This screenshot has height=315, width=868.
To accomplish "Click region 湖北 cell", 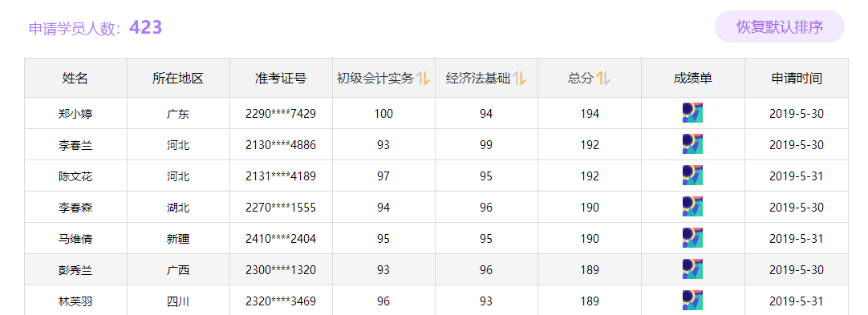I will 178,208.
